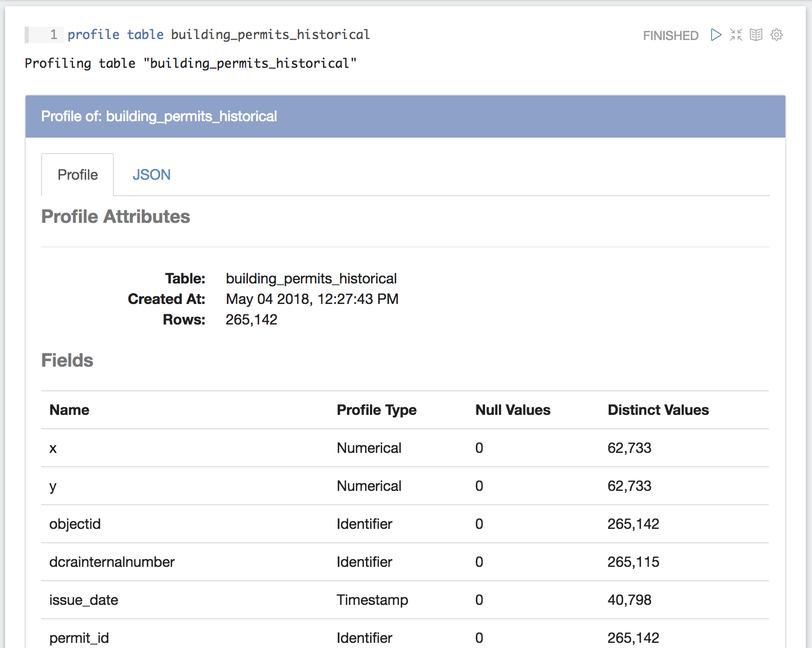Click the Rows value 265,142
The width and height of the screenshot is (812, 648).
tap(252, 319)
